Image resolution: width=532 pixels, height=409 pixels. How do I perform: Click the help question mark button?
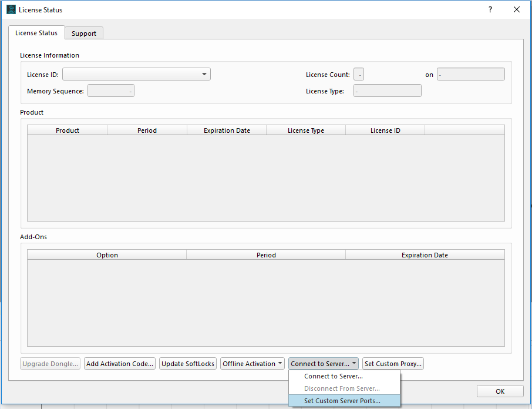(490, 9)
